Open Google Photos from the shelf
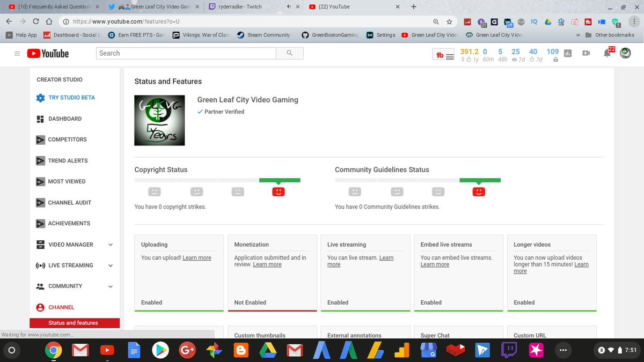Viewport: 644px width, 362px height. point(214,351)
